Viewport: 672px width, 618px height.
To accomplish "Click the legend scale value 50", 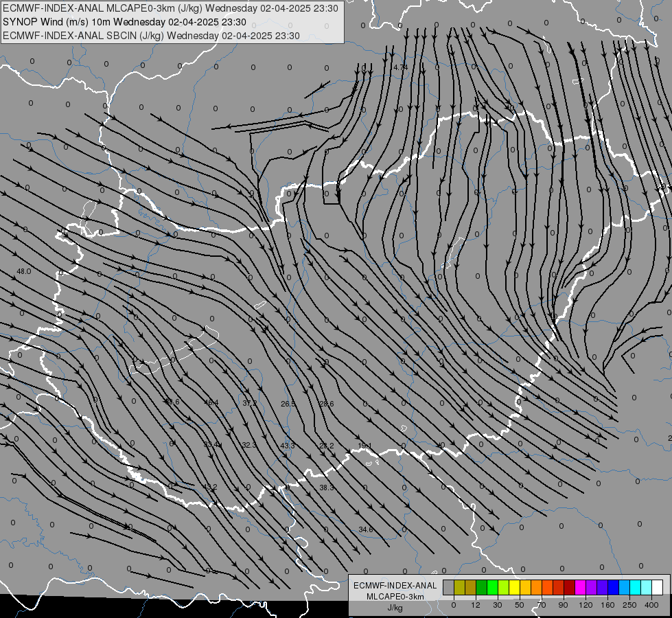I will [519, 605].
